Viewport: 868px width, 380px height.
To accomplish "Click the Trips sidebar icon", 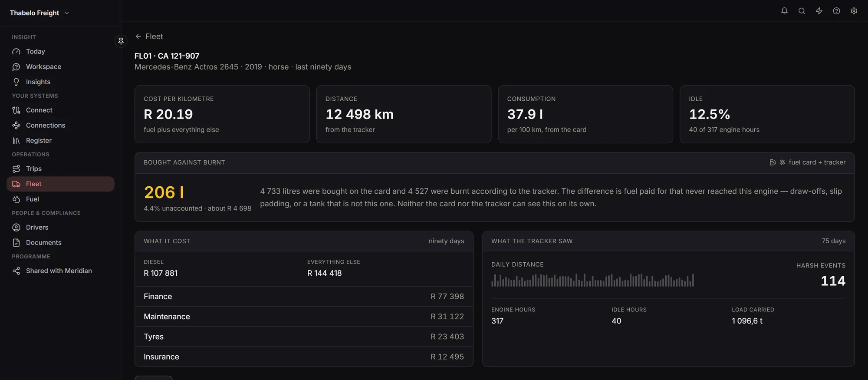I will tap(16, 169).
